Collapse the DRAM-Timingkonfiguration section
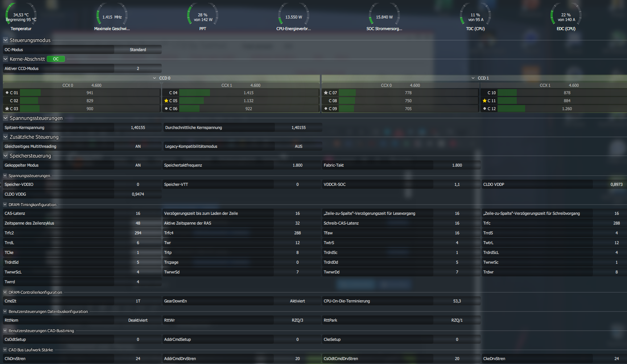Screen dimensions: 627x364 tap(5, 205)
